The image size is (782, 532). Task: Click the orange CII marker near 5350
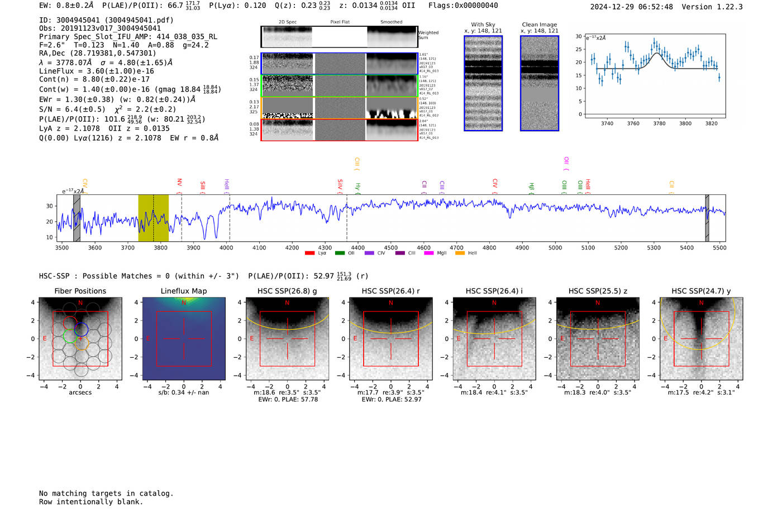pyautogui.click(x=672, y=188)
